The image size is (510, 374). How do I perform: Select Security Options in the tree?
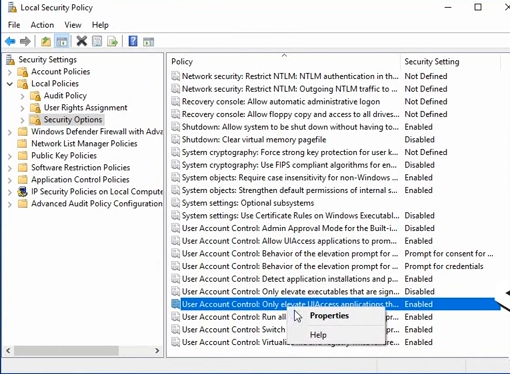click(x=73, y=120)
